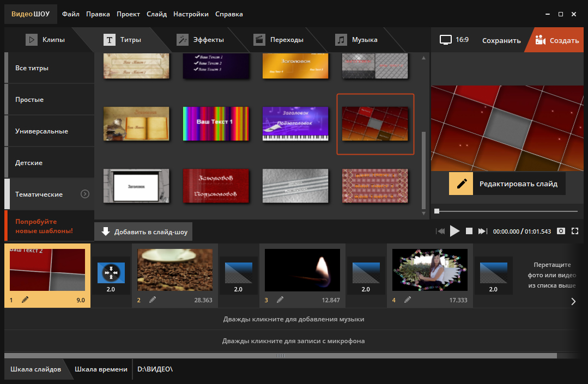Select the rainbow stripes Ваш Текст 1 template
The image size is (588, 384).
pos(216,124)
